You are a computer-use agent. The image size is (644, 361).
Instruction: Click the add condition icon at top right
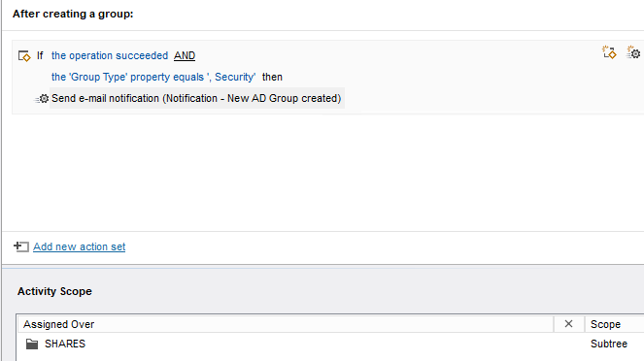coord(609,52)
